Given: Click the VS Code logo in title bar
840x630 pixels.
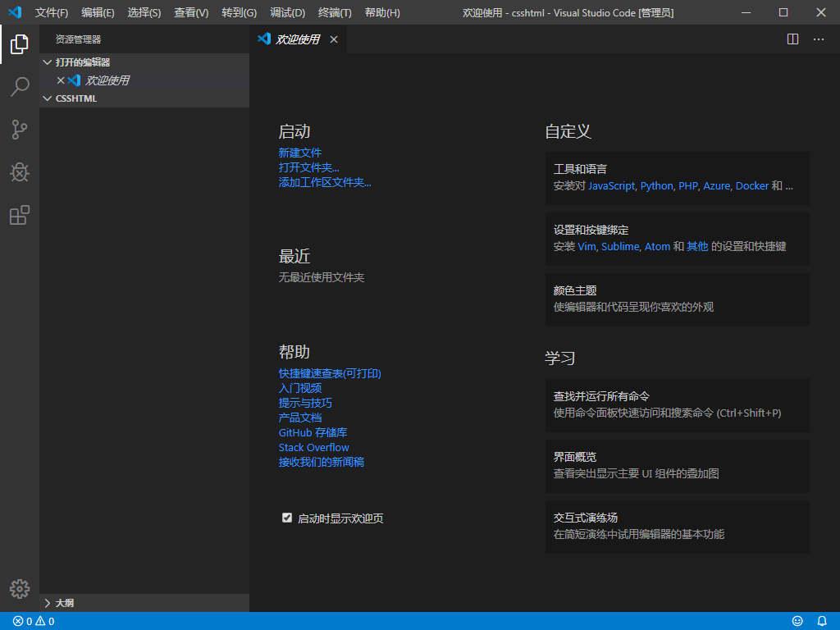Looking at the screenshot, I should click(15, 12).
